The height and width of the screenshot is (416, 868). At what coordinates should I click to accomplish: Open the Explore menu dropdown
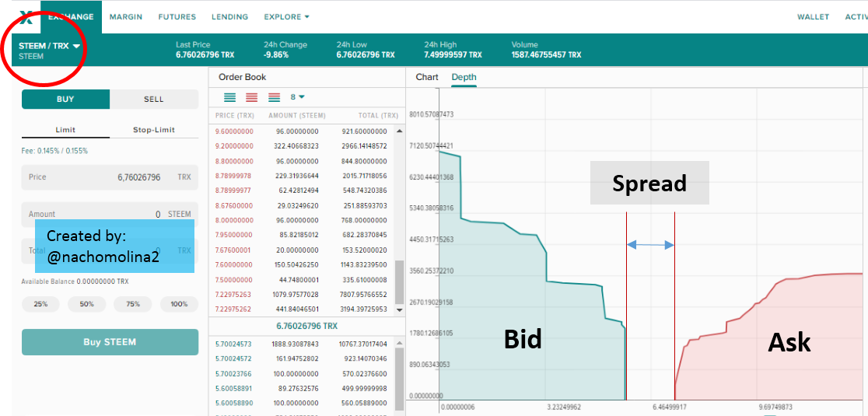[286, 17]
